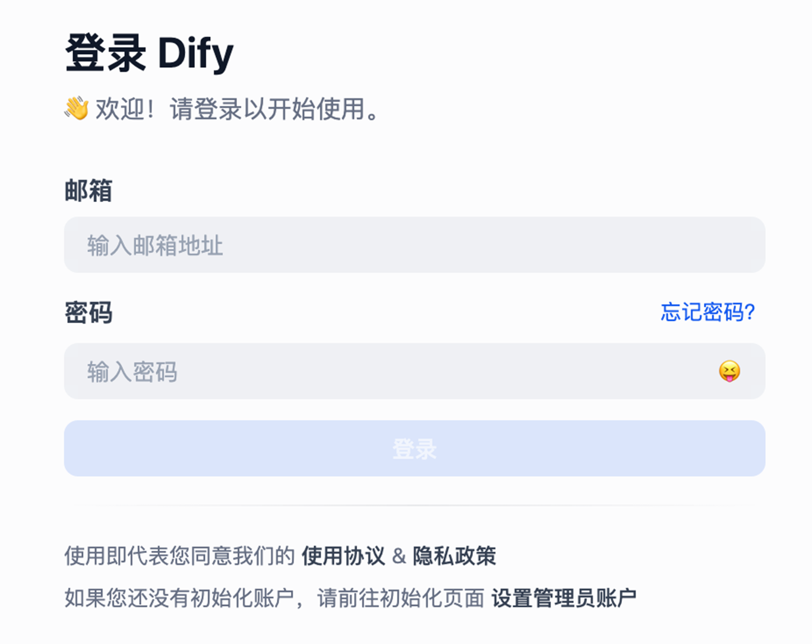This screenshot has height=644, width=812.
Task: Click the horizontal divider below the login button
Action: click(414, 505)
